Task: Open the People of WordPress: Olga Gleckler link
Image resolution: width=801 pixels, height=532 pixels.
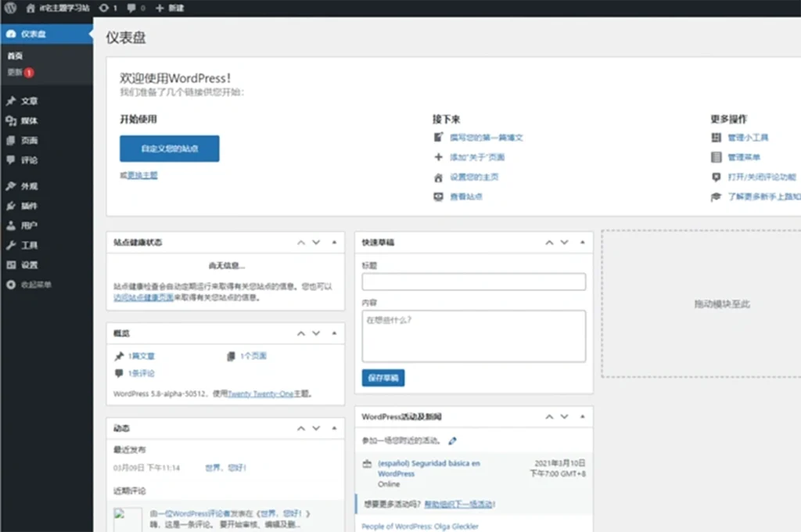Action: 420,527
